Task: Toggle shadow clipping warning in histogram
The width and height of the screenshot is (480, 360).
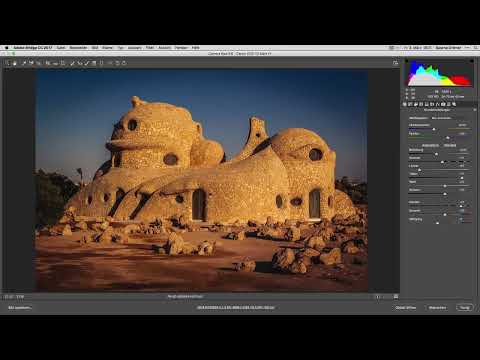Action: click(407, 61)
